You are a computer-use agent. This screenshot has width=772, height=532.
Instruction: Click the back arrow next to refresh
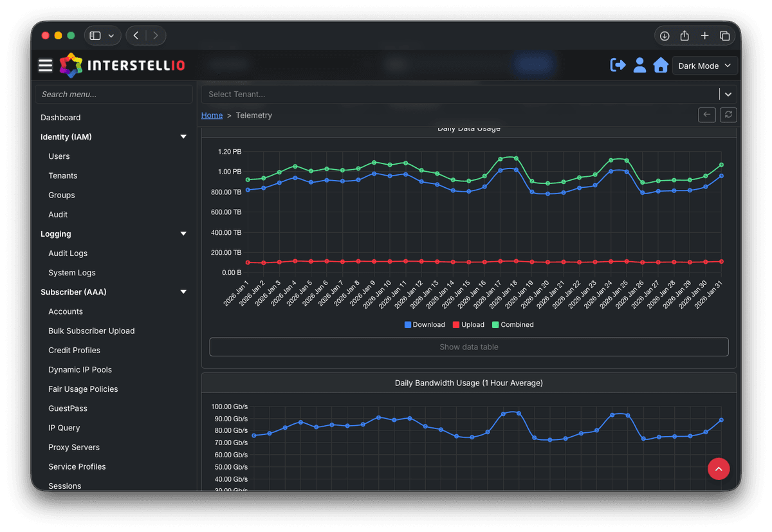(x=707, y=115)
